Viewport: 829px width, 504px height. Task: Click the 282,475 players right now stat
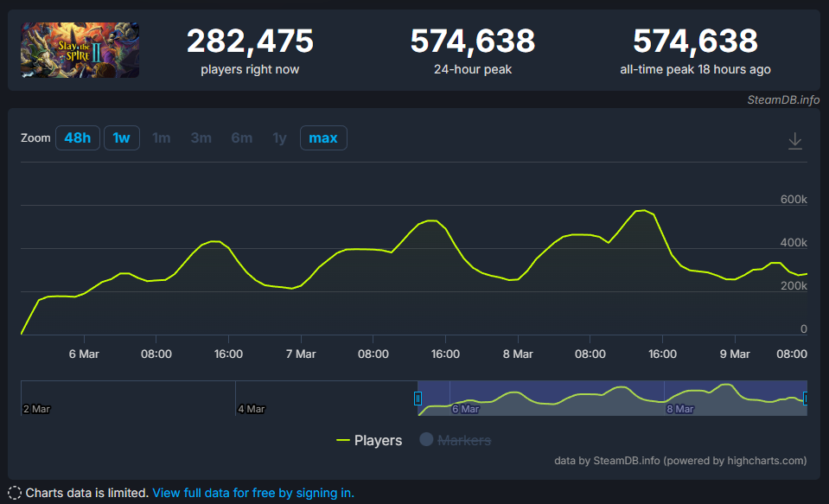[x=250, y=41]
